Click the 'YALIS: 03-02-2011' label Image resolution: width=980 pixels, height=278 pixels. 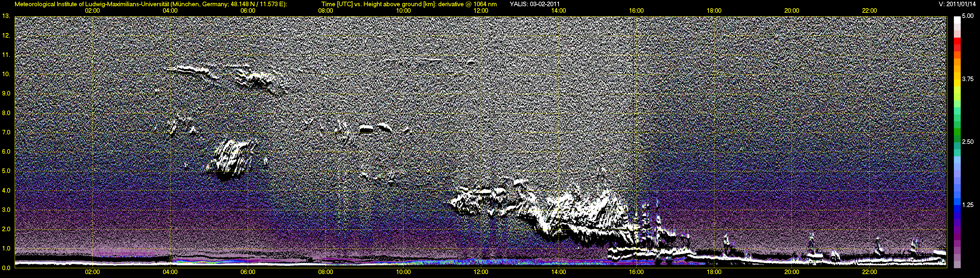tap(534, 4)
